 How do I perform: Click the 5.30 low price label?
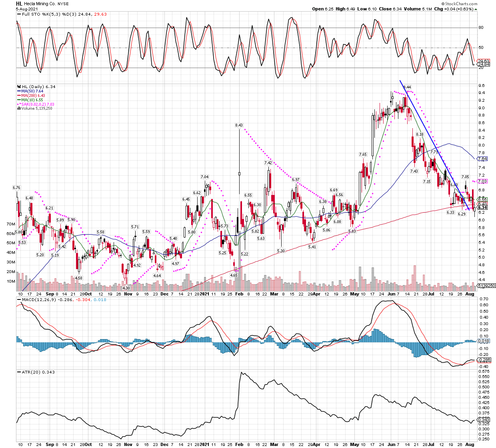pos(281,251)
